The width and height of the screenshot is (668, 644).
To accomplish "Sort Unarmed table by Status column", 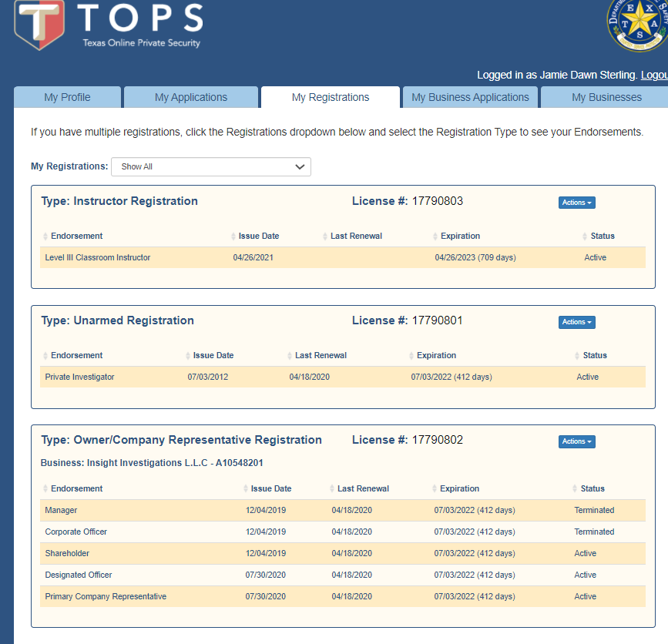I will tap(594, 355).
